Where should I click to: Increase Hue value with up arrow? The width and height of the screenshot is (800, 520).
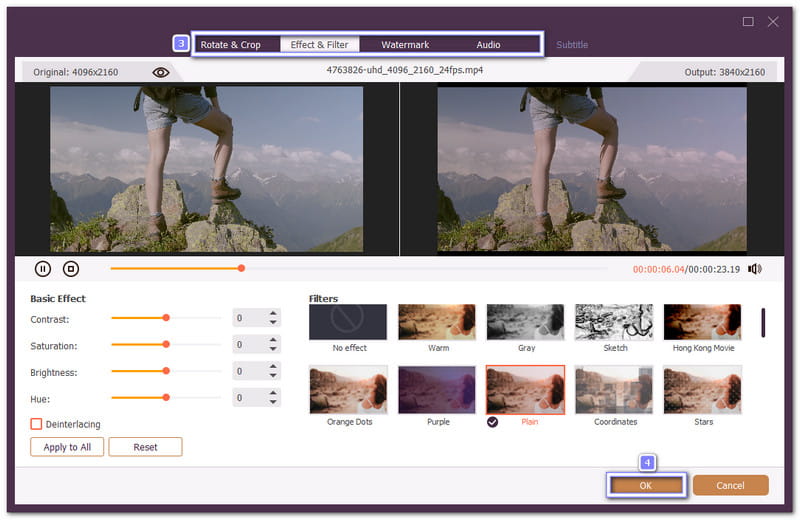point(273,393)
